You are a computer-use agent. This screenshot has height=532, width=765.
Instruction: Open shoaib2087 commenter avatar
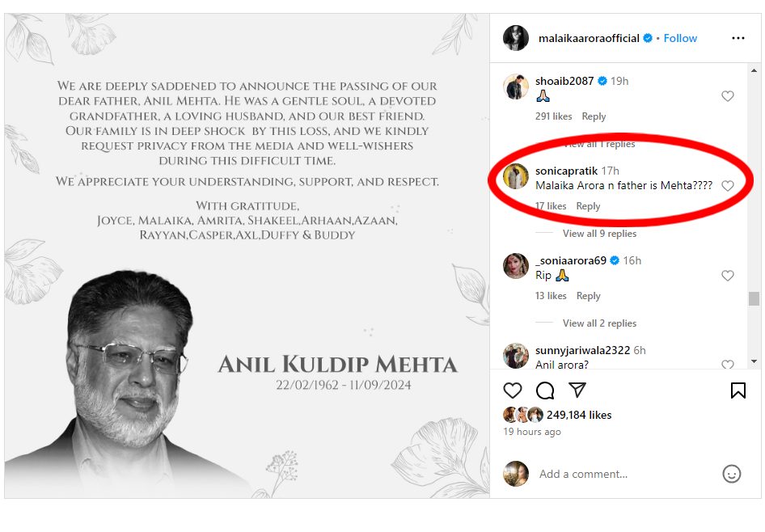click(x=516, y=87)
